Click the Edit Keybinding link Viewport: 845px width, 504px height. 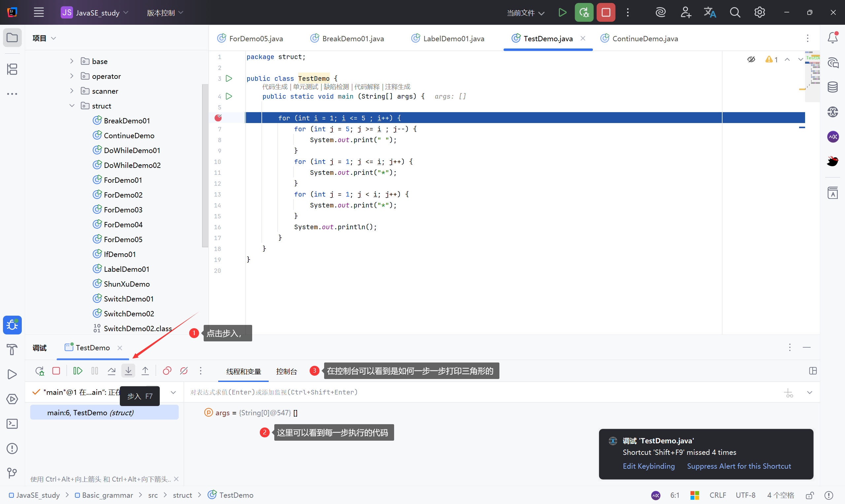tap(648, 466)
